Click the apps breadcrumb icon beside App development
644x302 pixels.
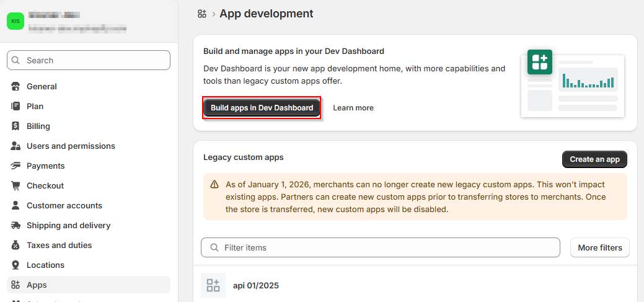tap(201, 14)
